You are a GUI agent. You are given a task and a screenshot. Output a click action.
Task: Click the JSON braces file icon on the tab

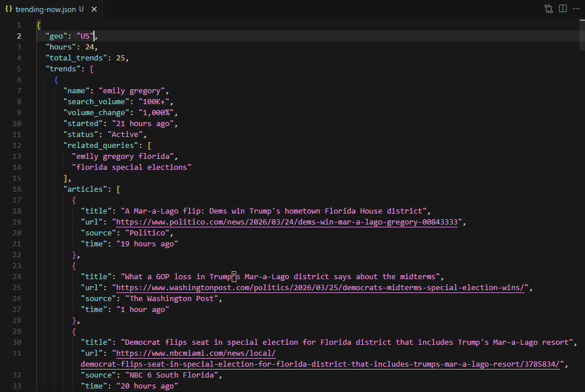pyautogui.click(x=10, y=9)
